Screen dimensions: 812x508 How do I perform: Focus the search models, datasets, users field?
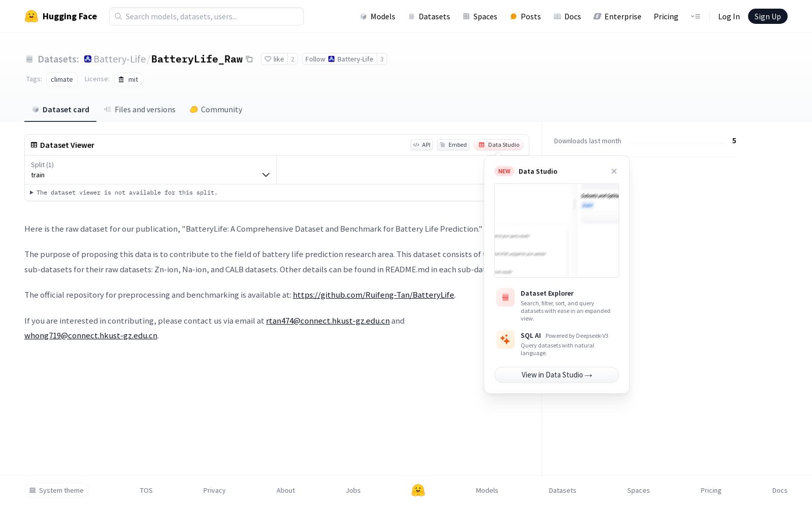[x=207, y=16]
